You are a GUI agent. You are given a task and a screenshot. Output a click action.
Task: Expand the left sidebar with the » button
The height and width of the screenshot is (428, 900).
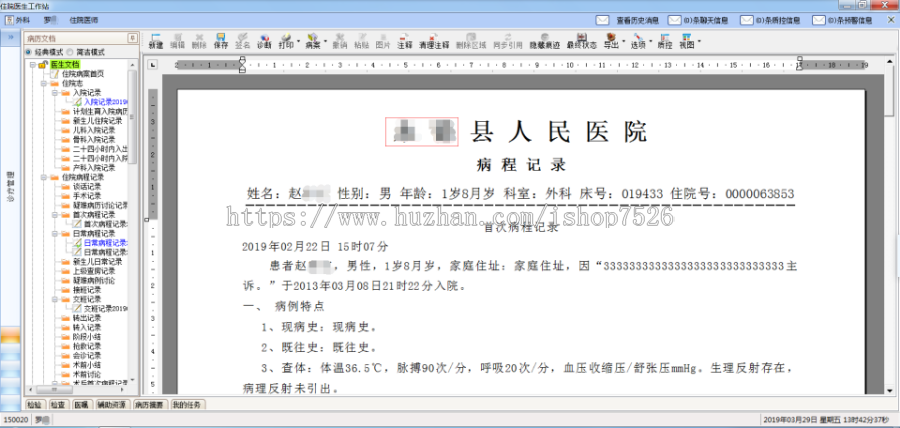(10, 37)
